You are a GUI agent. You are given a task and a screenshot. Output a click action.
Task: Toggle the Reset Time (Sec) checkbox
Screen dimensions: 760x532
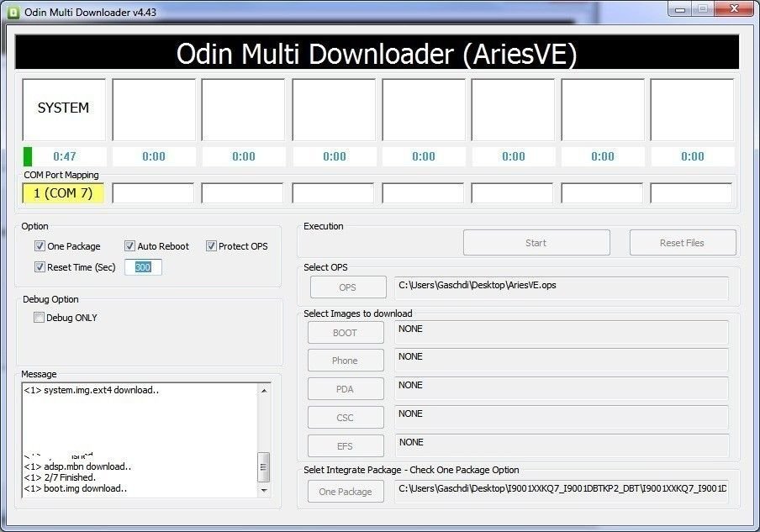[40, 267]
